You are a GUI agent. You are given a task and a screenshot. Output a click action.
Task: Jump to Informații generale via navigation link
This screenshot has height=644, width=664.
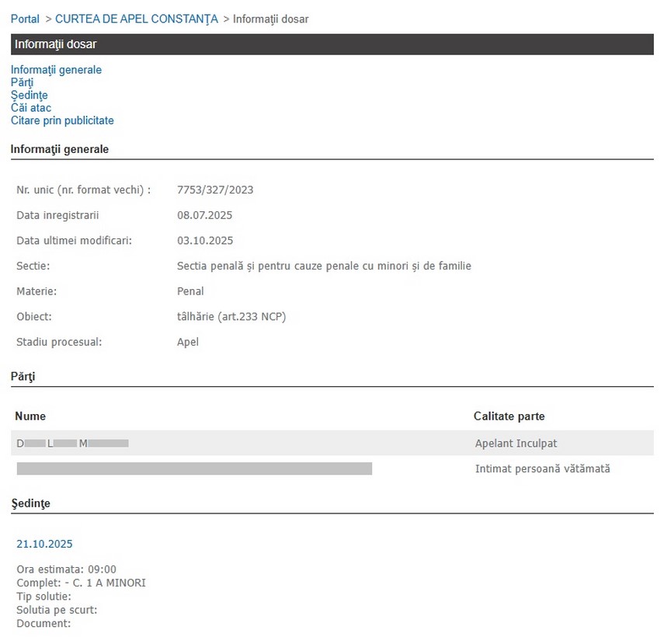[56, 70]
